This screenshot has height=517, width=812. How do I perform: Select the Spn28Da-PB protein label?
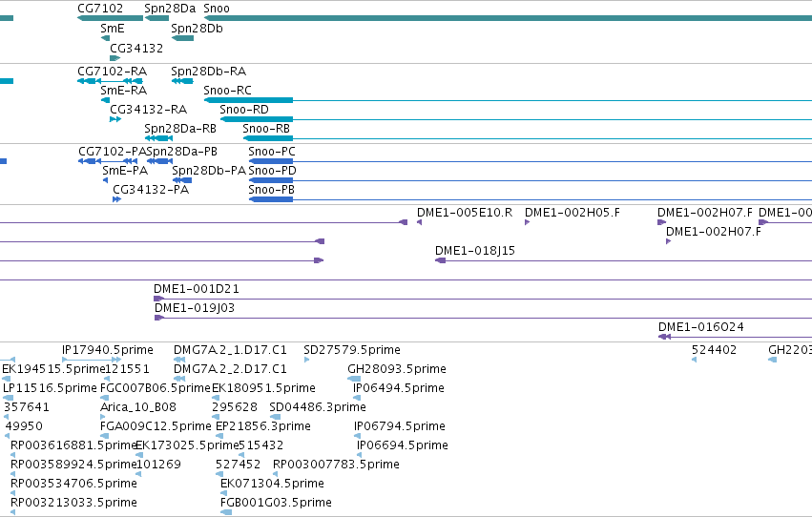(181, 152)
